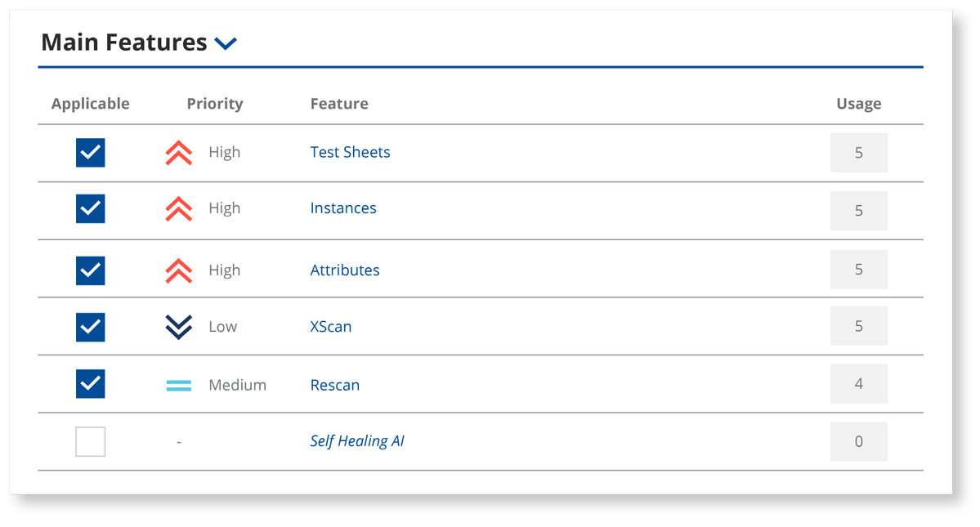
Task: Click the chevron beside Main Features heading
Action: pos(226,43)
